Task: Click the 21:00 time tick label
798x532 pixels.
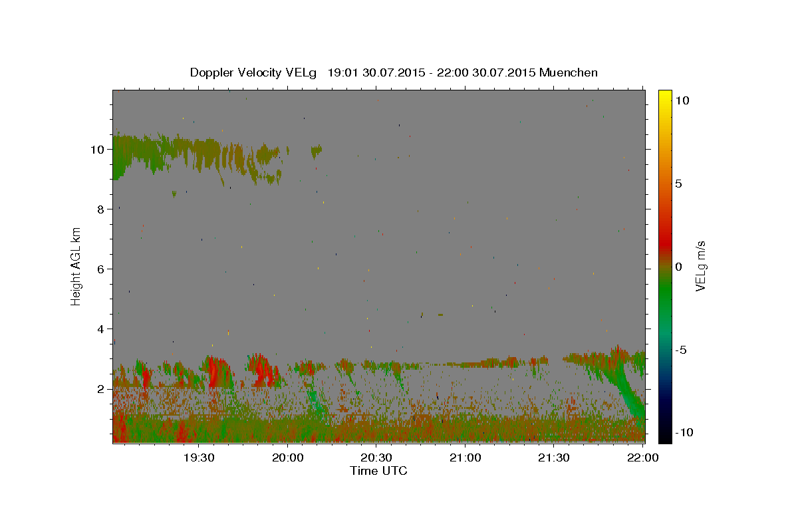Action: [x=465, y=458]
